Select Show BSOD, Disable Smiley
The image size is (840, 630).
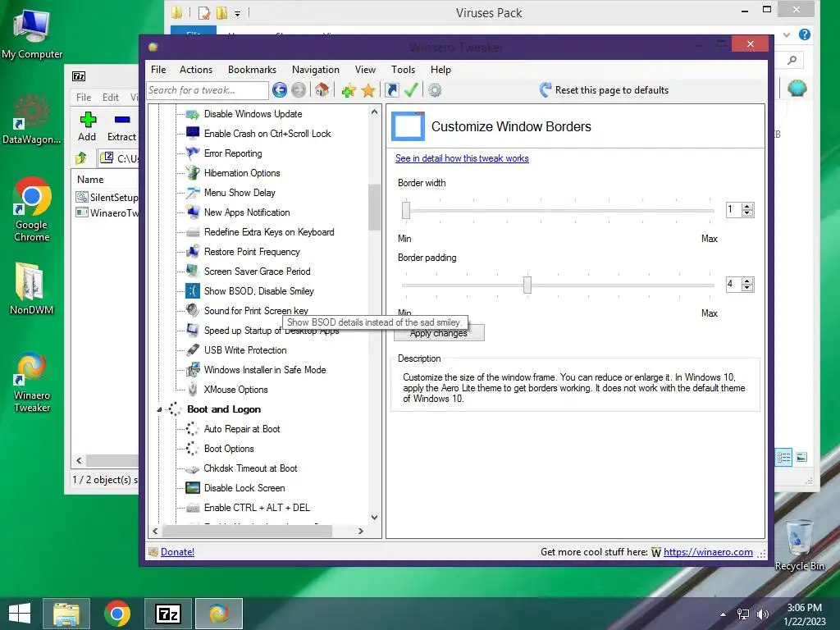click(258, 291)
